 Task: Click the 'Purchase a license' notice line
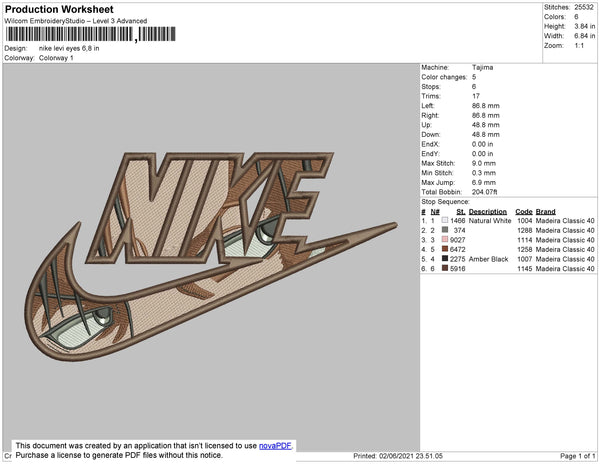pos(119,455)
